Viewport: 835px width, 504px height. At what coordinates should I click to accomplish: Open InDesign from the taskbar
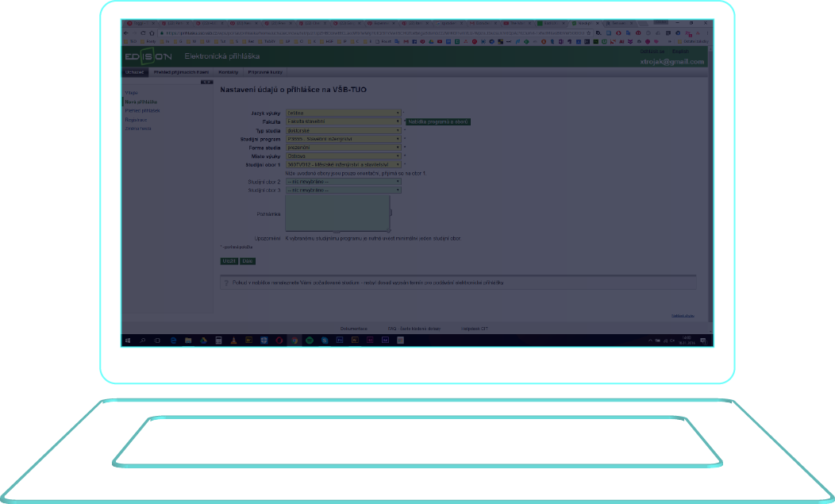pos(370,340)
